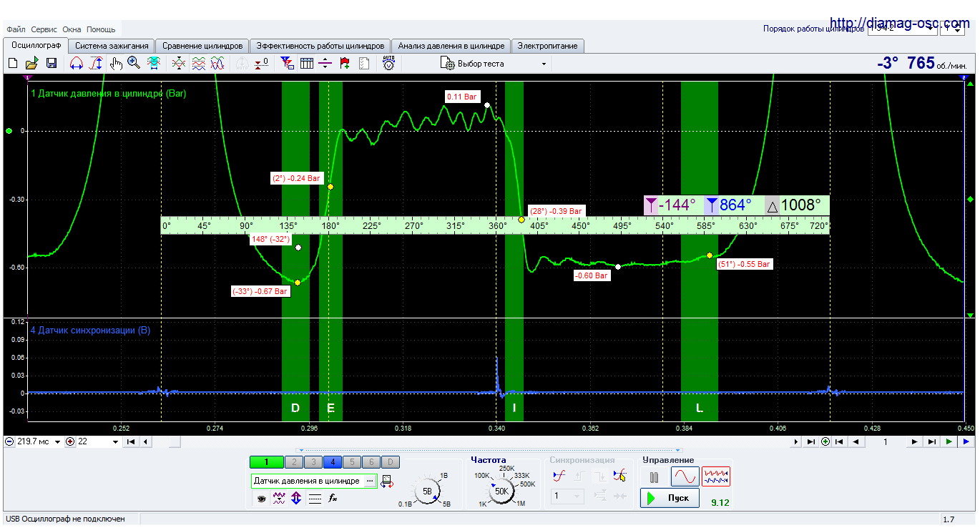Open the table grid view icon

click(307, 64)
